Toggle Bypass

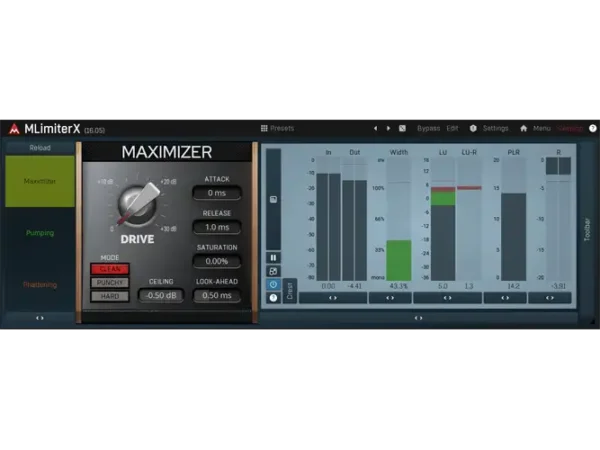(428, 128)
